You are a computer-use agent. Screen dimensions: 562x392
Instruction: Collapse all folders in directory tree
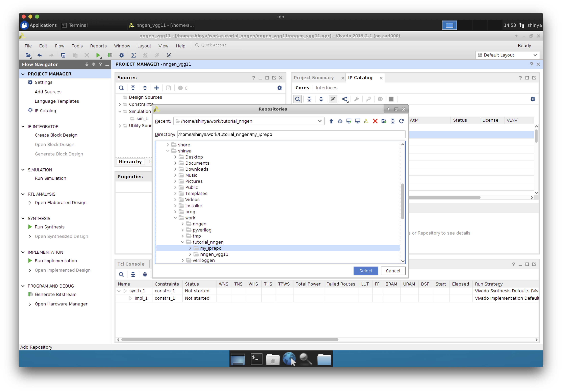[x=392, y=121]
